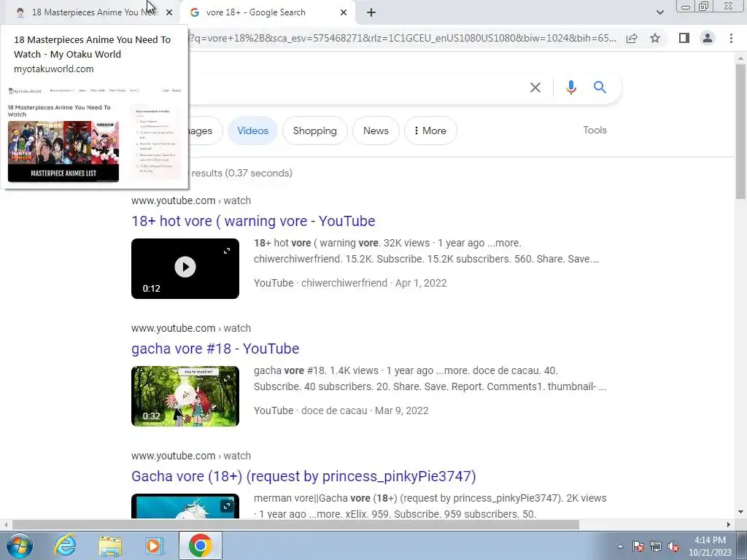This screenshot has width=747, height=560.
Task: Click the horizontal scrollbar thumb
Action: (x=295, y=524)
